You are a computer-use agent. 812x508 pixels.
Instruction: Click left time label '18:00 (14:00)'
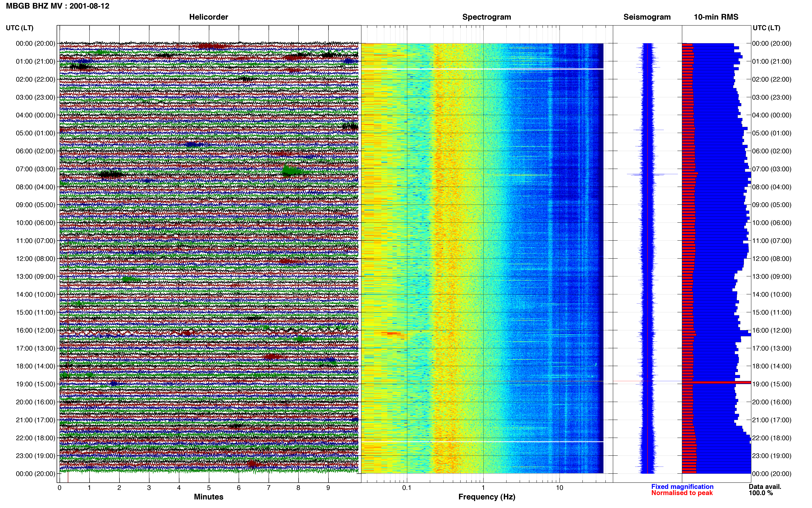pyautogui.click(x=36, y=366)
